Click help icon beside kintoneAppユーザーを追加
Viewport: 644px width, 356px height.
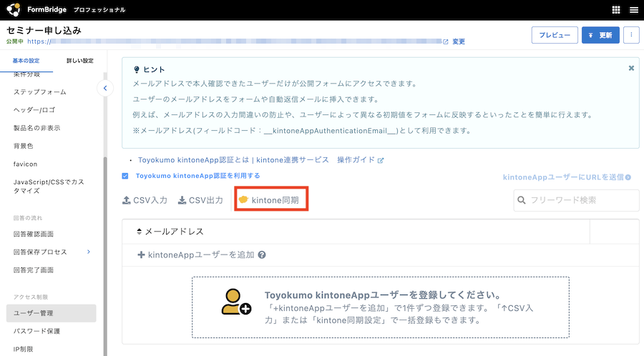pyautogui.click(x=262, y=254)
